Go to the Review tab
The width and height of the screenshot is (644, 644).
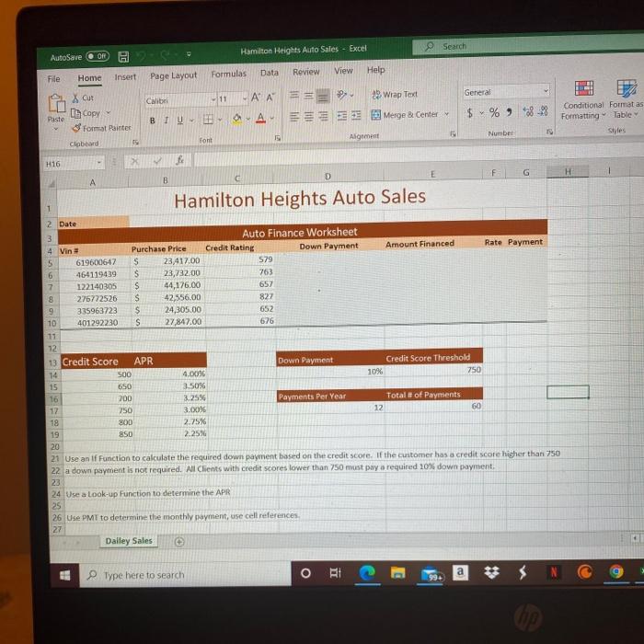306,72
